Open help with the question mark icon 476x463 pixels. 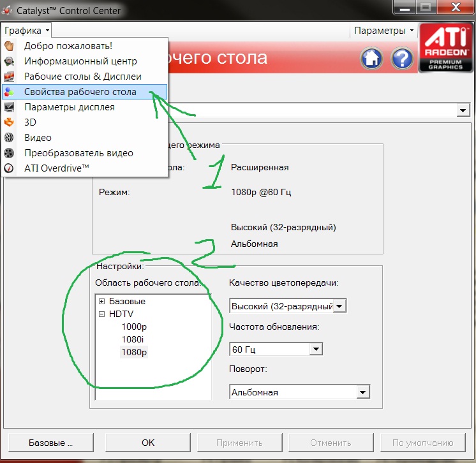point(402,58)
